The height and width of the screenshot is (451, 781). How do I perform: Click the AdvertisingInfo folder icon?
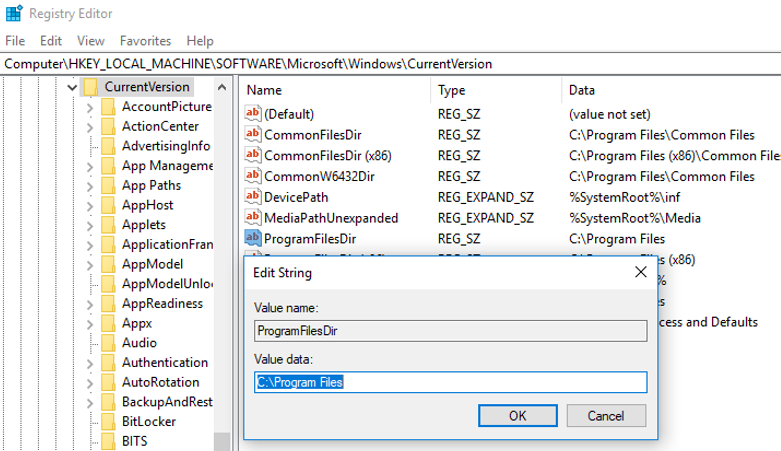coord(108,146)
